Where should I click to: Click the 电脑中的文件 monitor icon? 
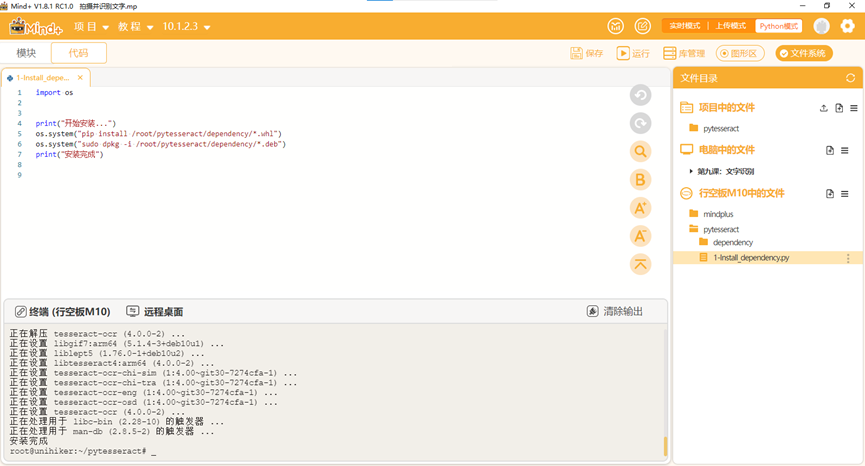coord(686,149)
